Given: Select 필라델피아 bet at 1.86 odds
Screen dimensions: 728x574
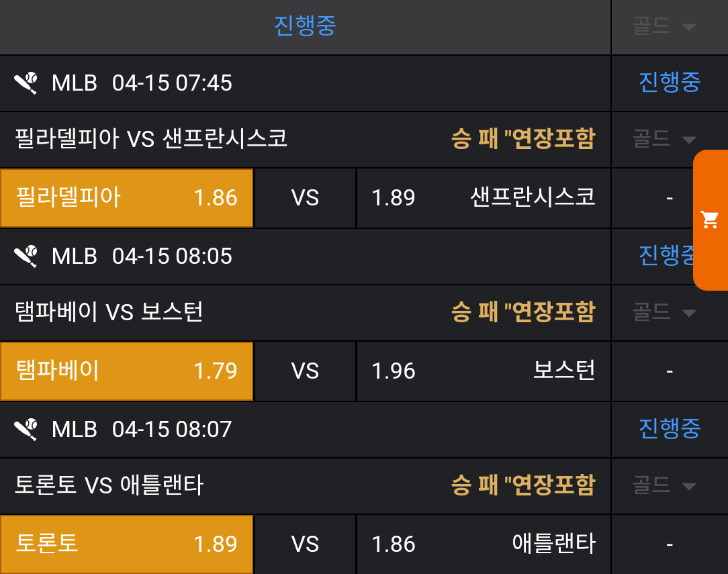Looking at the screenshot, I should (126, 198).
